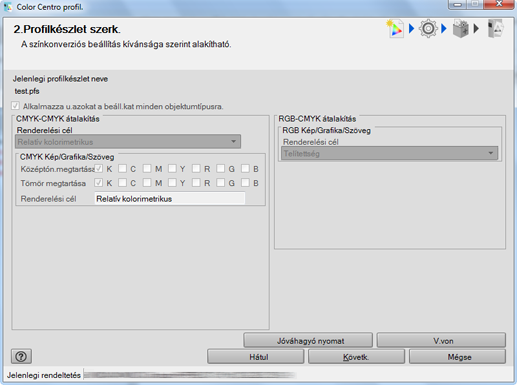Toggle K checkbox in Tömör megtartása row
The image size is (517, 385).
pyautogui.click(x=99, y=183)
